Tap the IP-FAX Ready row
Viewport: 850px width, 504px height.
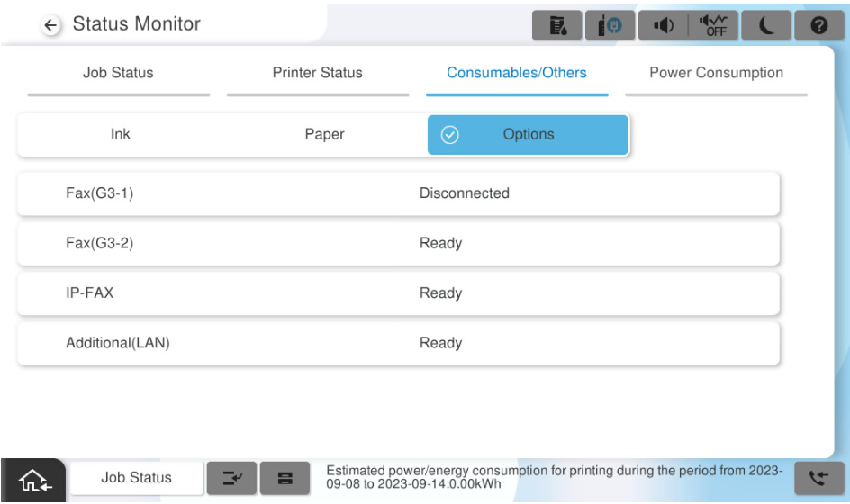pos(397,293)
